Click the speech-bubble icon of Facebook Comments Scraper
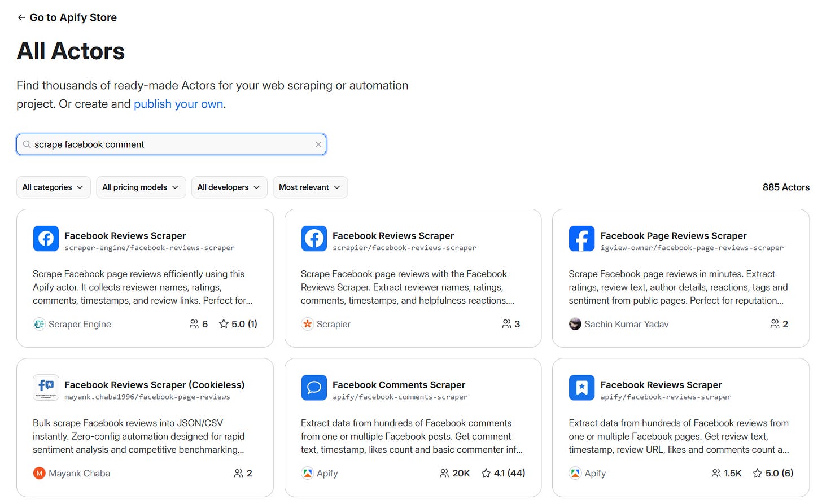Image resolution: width=822 pixels, height=504 pixels. (x=314, y=388)
